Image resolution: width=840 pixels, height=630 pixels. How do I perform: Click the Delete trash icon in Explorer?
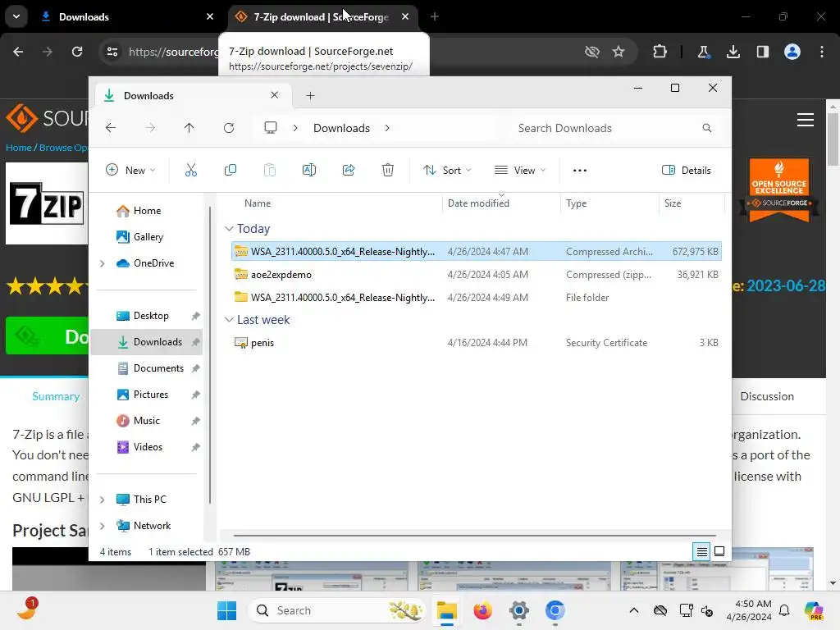(388, 171)
